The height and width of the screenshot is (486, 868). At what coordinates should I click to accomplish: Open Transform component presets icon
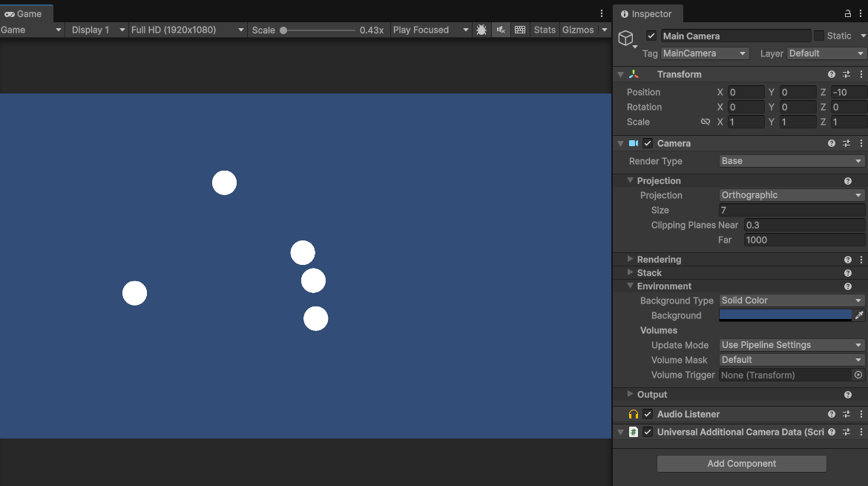pyautogui.click(x=846, y=74)
